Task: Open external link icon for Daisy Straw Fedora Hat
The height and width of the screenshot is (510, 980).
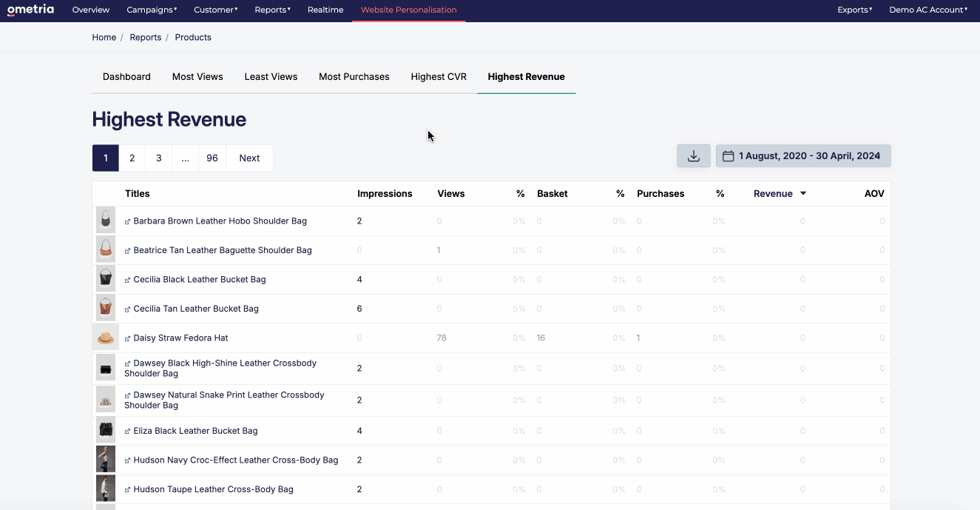Action: [x=127, y=338]
